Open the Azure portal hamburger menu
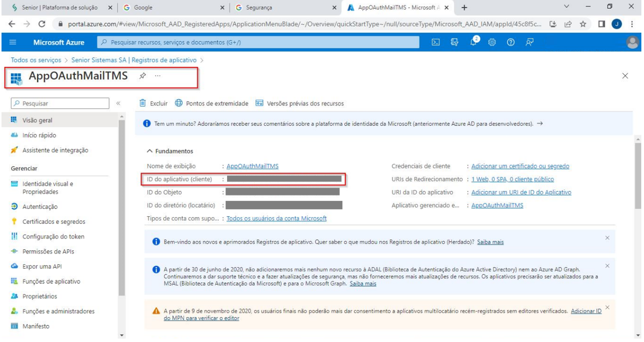 [x=13, y=42]
